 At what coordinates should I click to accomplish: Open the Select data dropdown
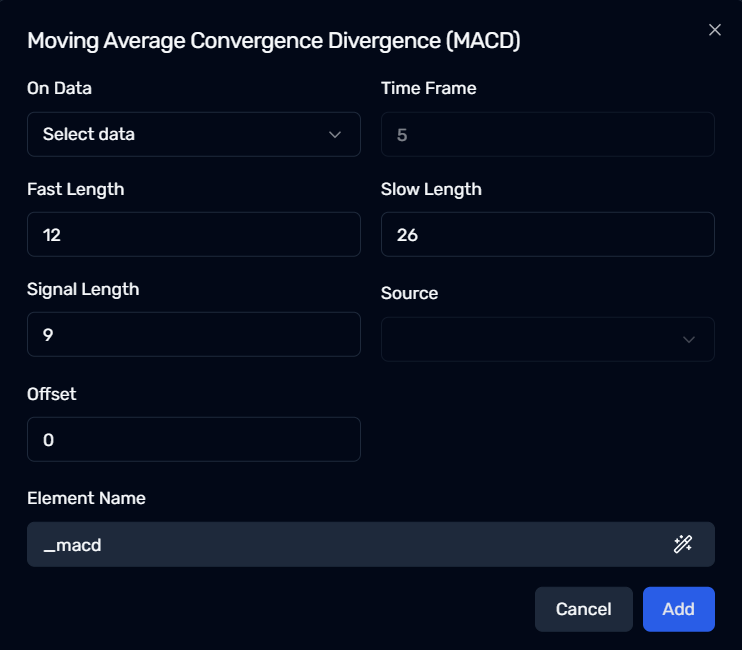pyautogui.click(x=194, y=134)
